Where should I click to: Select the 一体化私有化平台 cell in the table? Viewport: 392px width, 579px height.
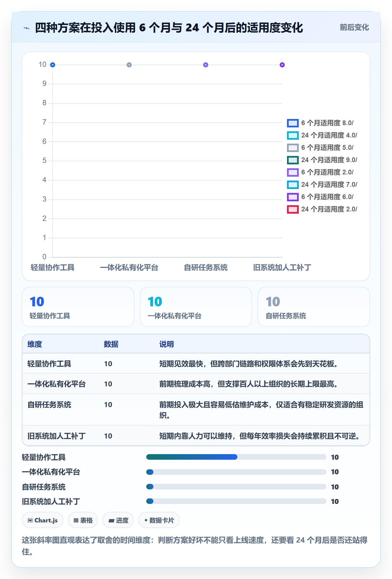pos(57,384)
